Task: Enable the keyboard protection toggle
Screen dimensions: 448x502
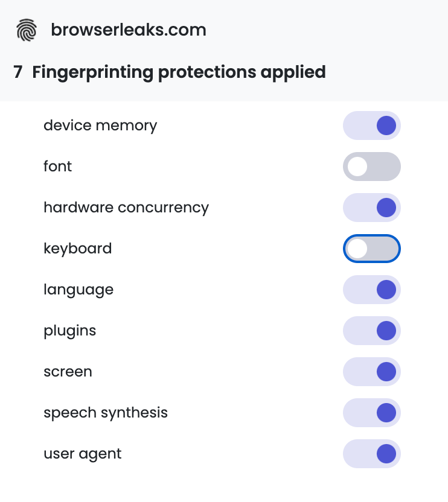Action: (372, 249)
